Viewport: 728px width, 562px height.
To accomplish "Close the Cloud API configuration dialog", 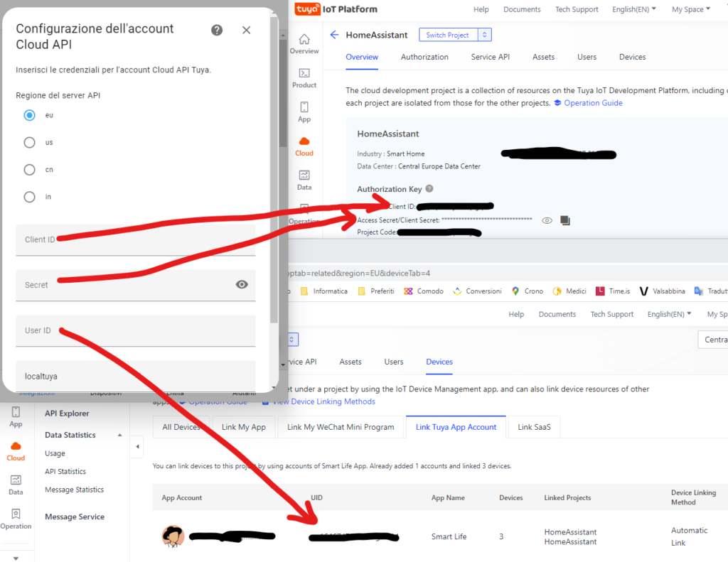I will [x=246, y=30].
